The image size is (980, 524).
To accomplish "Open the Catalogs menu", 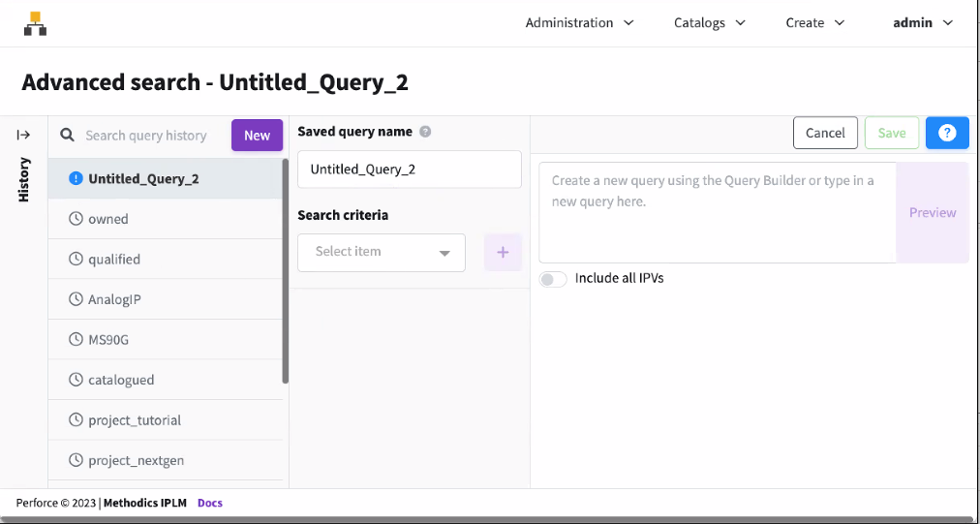I will 709,22.
